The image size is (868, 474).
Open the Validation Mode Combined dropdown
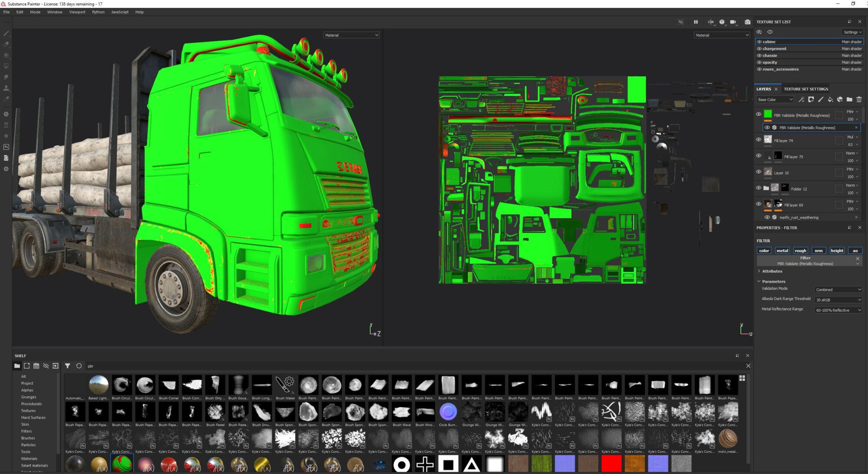tap(838, 290)
